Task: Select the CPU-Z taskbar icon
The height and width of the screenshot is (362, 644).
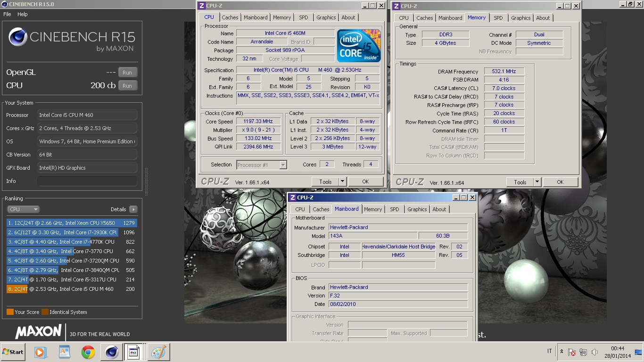Action: tap(134, 352)
